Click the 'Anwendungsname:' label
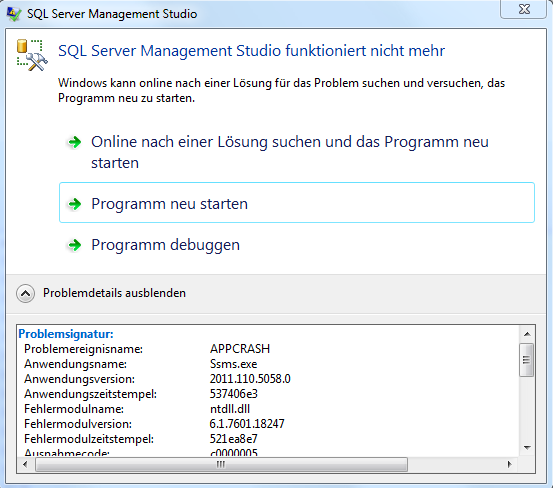 [75, 364]
